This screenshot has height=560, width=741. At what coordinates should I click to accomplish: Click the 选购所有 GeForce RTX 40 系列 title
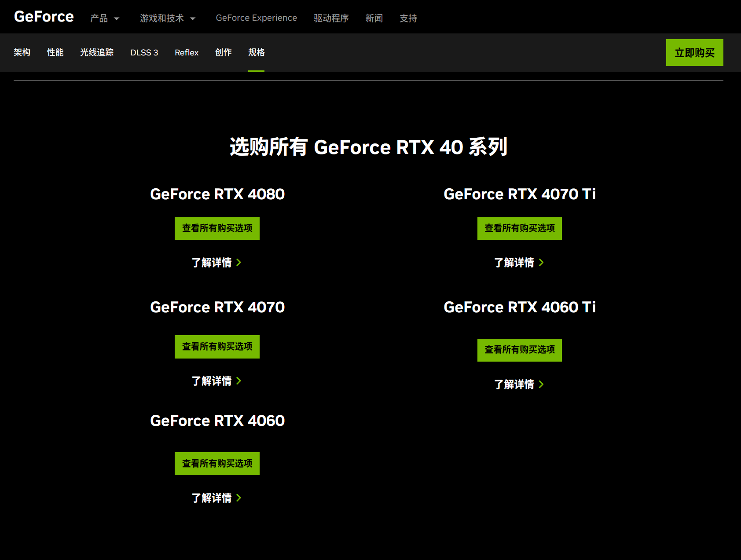(369, 147)
